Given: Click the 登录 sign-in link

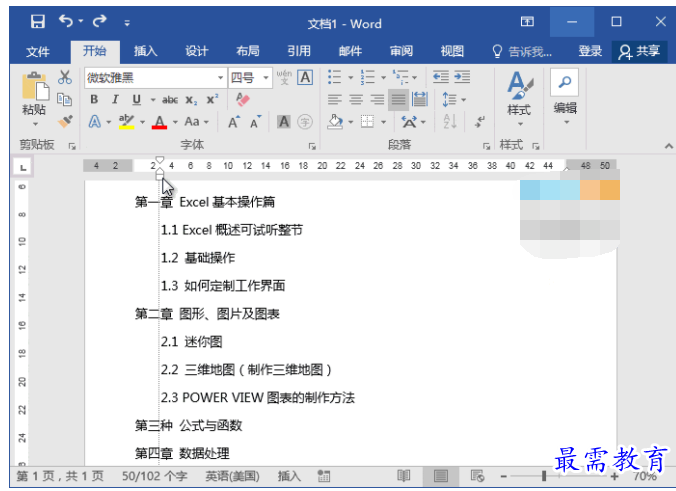Looking at the screenshot, I should [x=590, y=51].
